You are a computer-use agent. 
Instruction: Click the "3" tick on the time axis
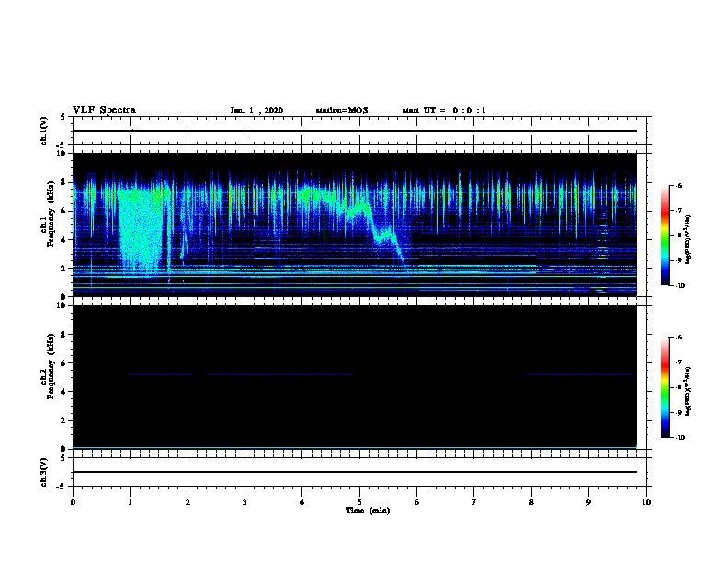[x=245, y=501]
